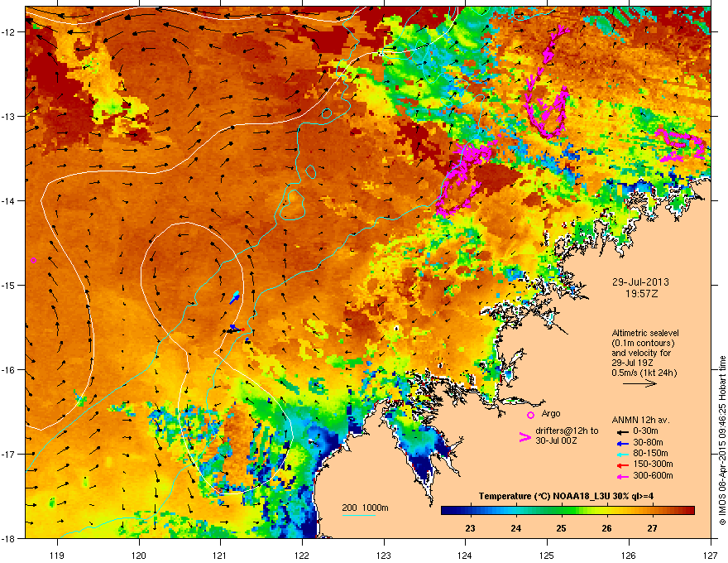Click the 'Altimetric sealevel' legend text
Screen dimensions: 728x563
click(x=645, y=333)
